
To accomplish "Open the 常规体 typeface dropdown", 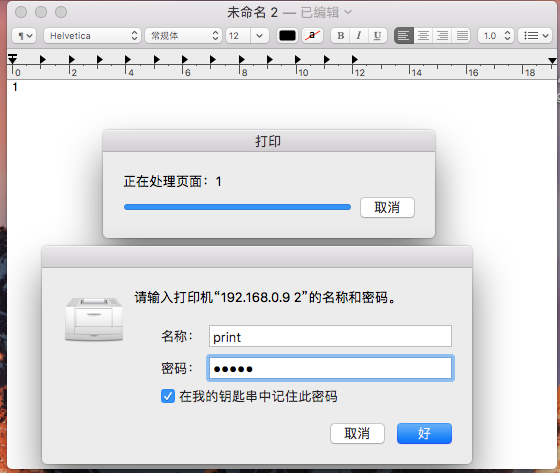I will pyautogui.click(x=184, y=36).
